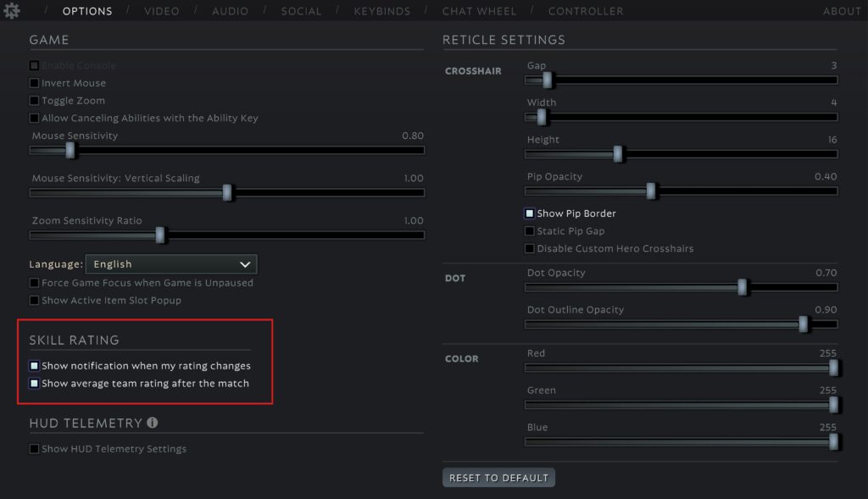Click the Red color slider handle

[x=833, y=368]
